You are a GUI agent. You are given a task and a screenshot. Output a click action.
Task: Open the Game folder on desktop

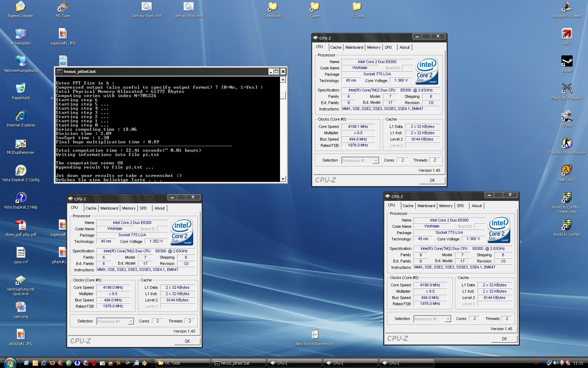(x=315, y=9)
